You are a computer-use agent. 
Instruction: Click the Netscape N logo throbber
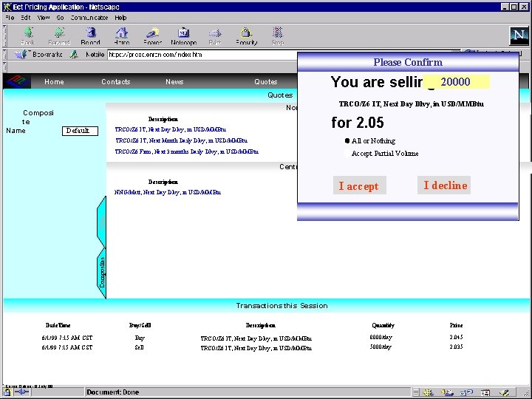click(519, 35)
